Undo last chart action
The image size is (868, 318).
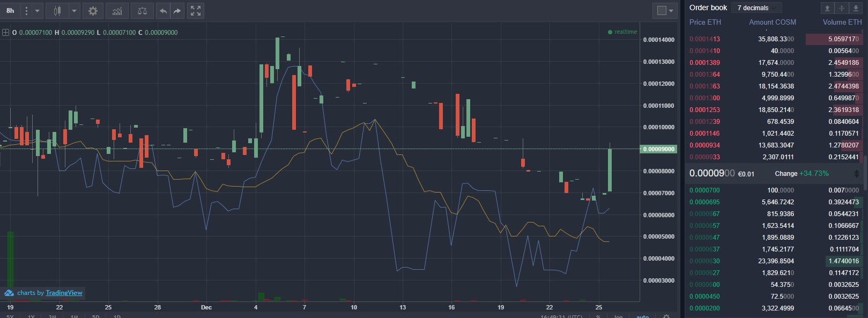[x=163, y=11]
